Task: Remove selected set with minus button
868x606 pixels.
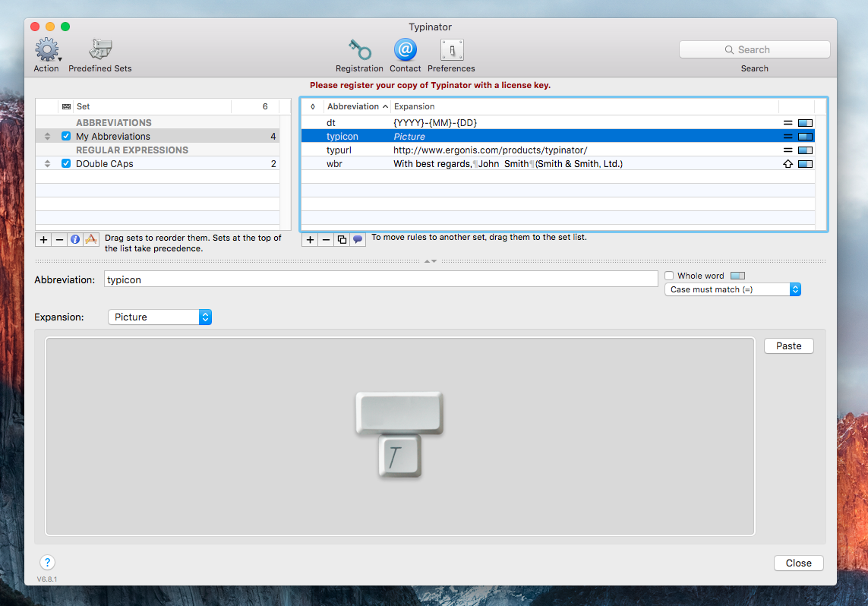Action: point(59,240)
